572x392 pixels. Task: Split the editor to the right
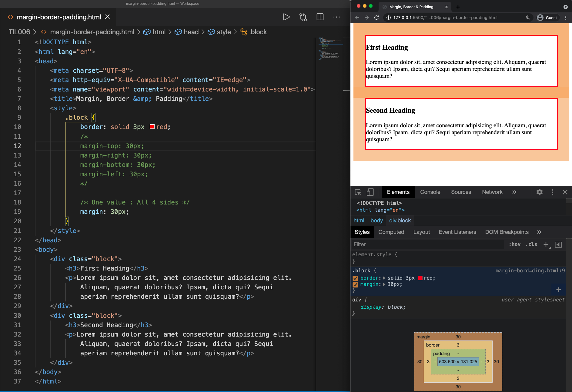click(x=320, y=17)
